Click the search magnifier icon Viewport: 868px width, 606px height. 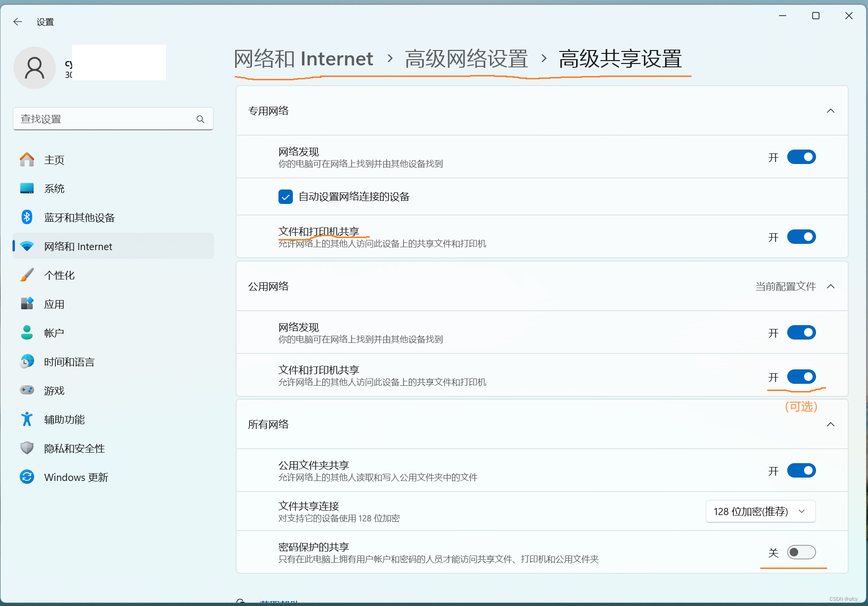pyautogui.click(x=201, y=119)
